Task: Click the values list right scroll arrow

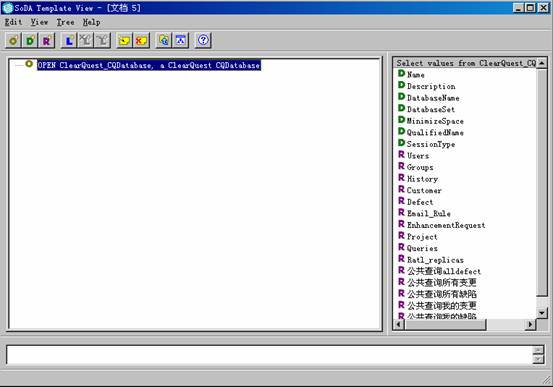Action: pyautogui.click(x=530, y=324)
